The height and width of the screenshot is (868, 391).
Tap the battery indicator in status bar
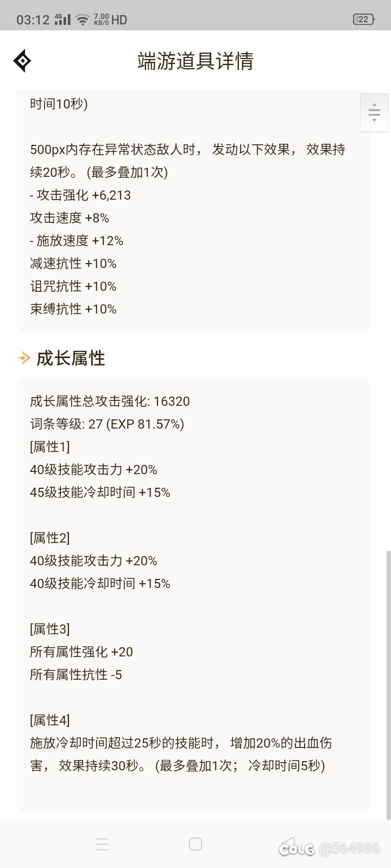click(x=363, y=20)
